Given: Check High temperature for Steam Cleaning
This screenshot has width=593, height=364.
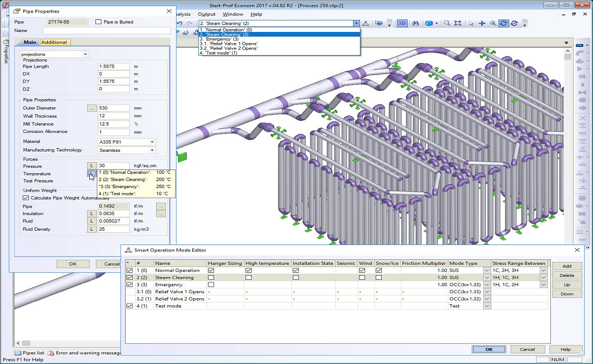Looking at the screenshot, I should coord(249,277).
